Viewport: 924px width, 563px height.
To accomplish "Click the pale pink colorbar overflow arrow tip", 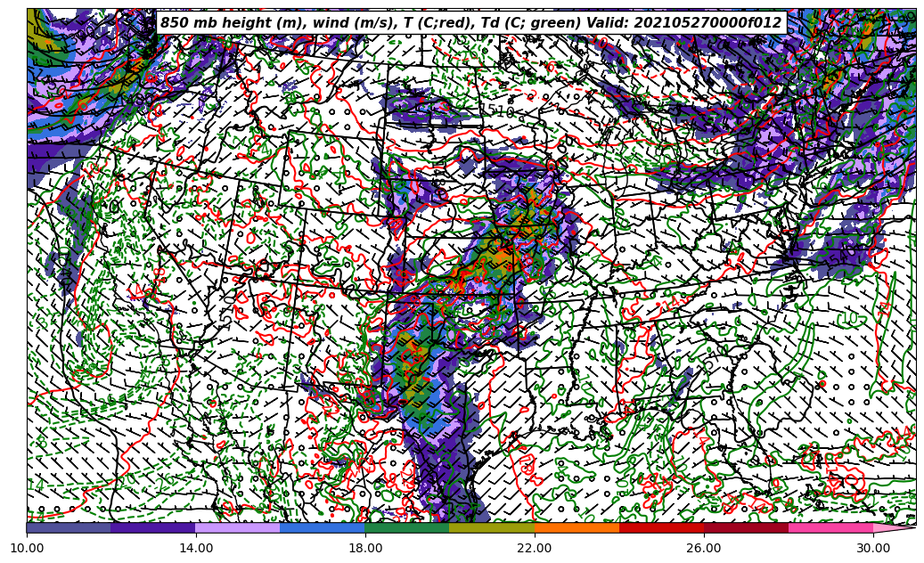I will coord(898,527).
